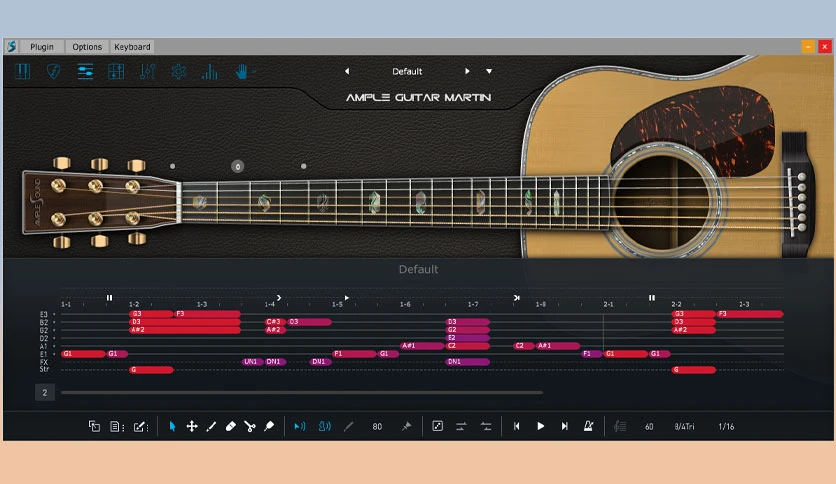The height and width of the screenshot is (484, 836).
Task: Open the tab file list menu icon
Action: (x=117, y=426)
